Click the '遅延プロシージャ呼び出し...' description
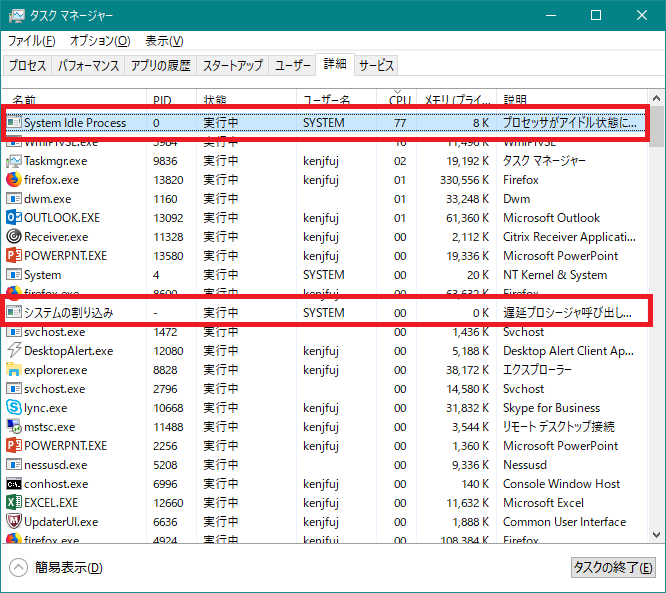Image resolution: width=666 pixels, height=593 pixels. click(x=567, y=313)
